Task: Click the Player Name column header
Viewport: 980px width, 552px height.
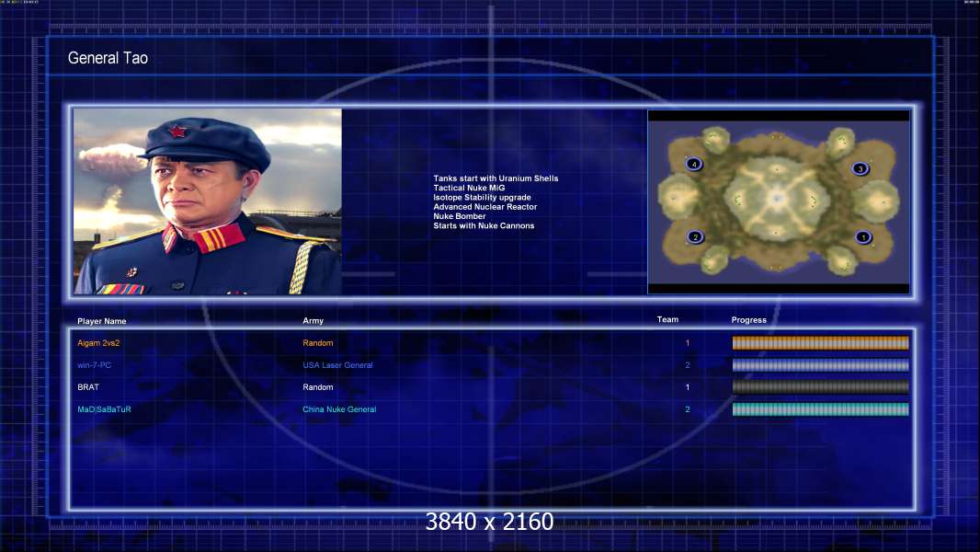Action: (x=102, y=321)
